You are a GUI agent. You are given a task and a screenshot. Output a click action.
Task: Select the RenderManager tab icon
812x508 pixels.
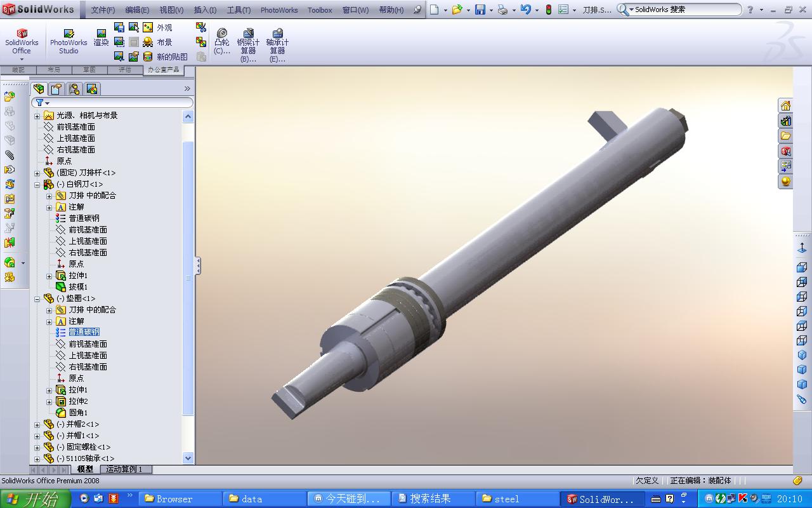coord(92,89)
